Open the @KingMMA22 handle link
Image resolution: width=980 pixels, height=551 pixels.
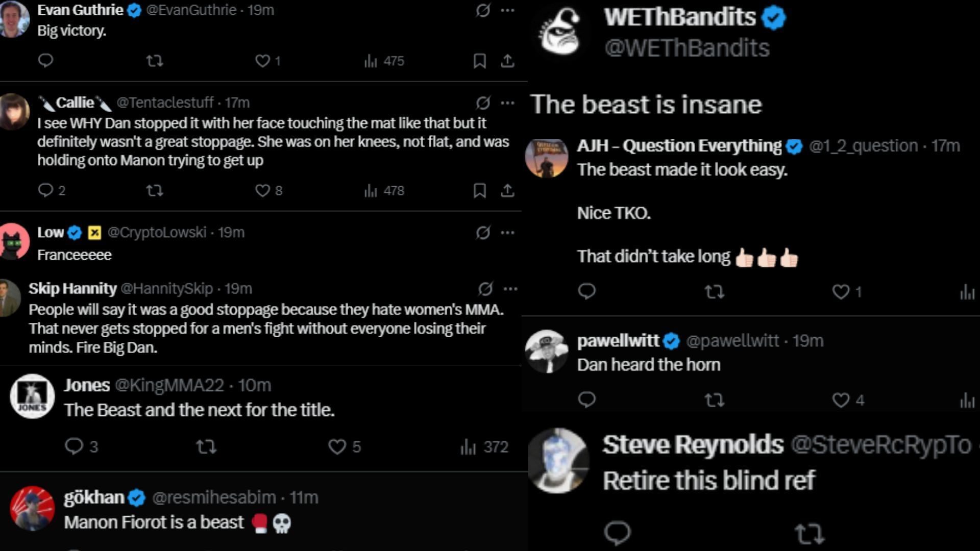point(169,385)
